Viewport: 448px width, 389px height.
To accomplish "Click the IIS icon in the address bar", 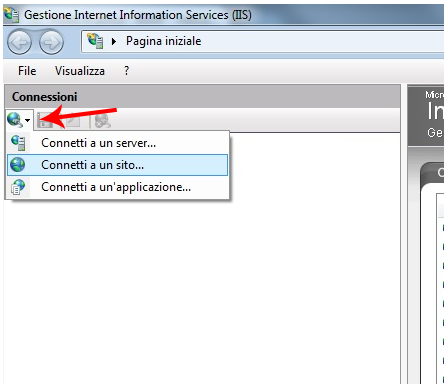I will coord(95,41).
